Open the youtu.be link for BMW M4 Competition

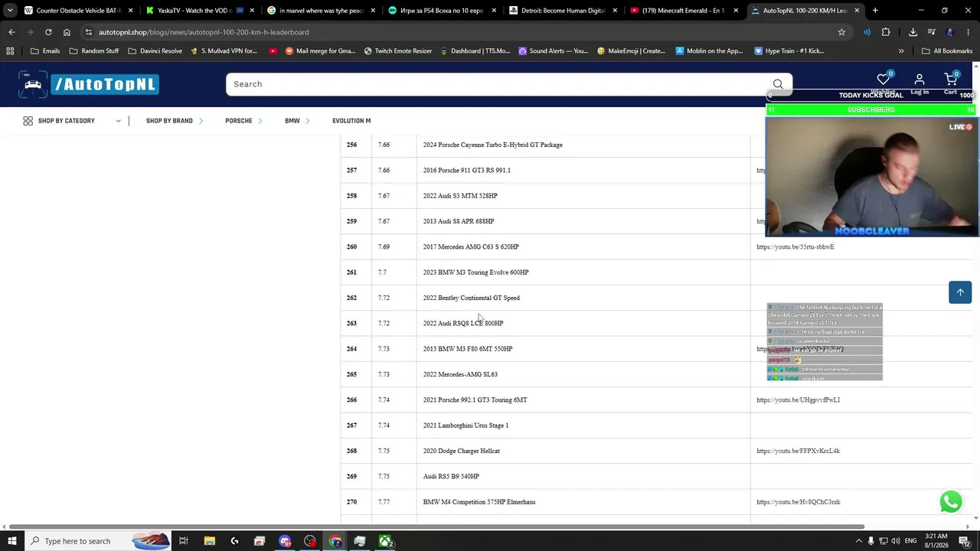tap(799, 502)
